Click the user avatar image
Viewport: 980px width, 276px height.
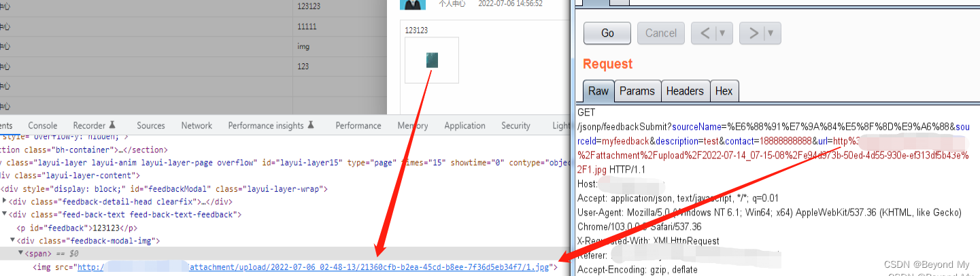[x=412, y=4]
